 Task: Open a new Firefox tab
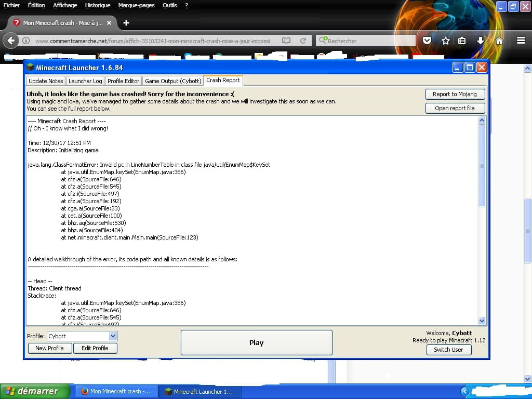coord(126,23)
